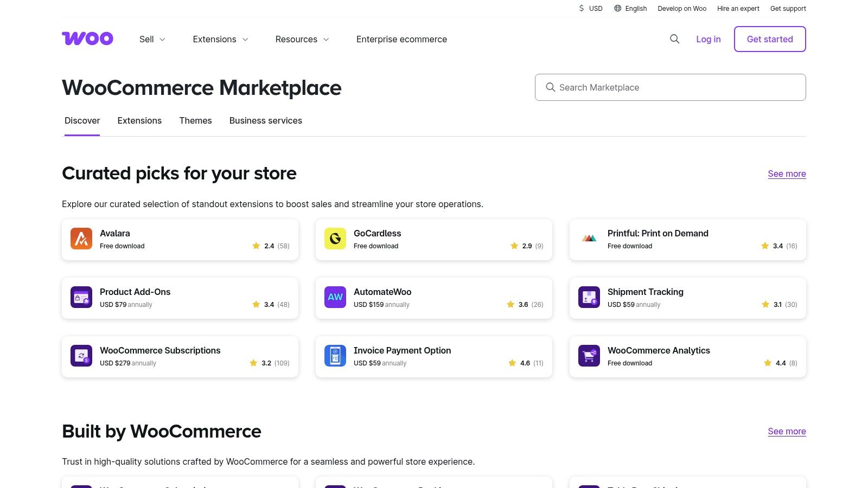
Task: Click the Invoice Payment Option icon
Action: pos(335,356)
